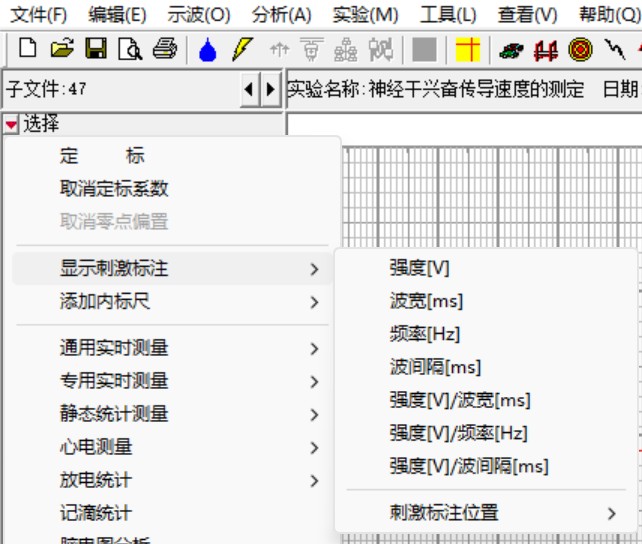Open a file with the folder icon

coord(62,49)
